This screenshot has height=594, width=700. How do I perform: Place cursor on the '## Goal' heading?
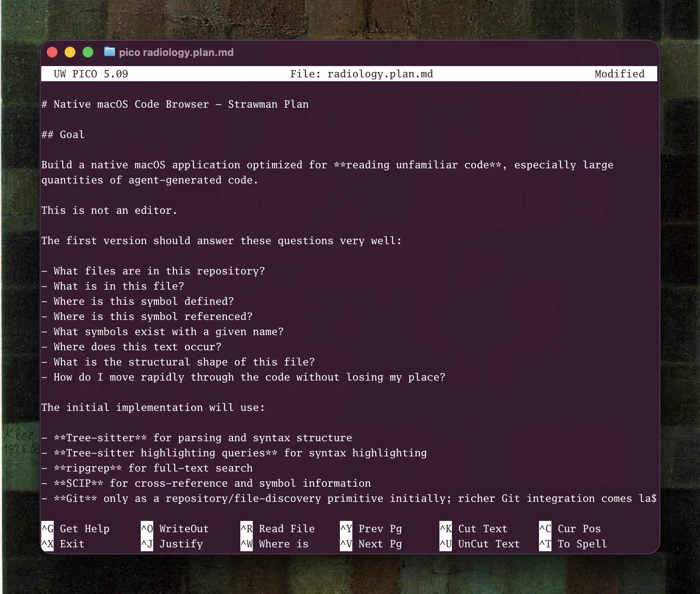[63, 135]
